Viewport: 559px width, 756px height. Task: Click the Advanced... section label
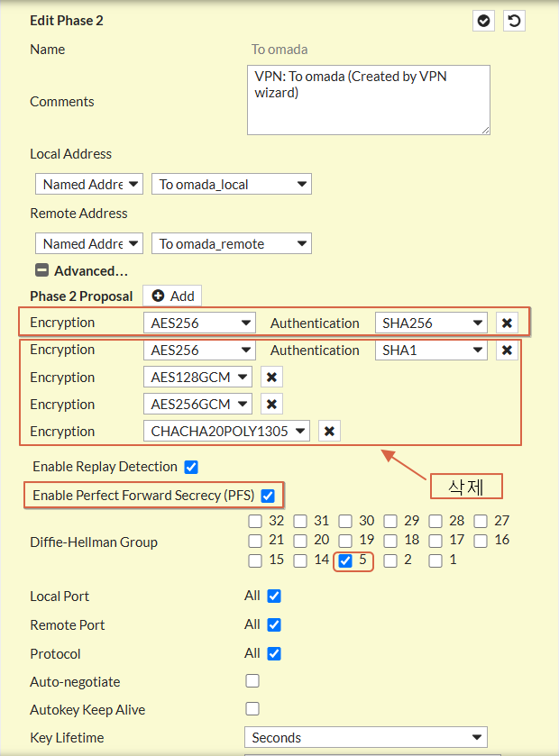point(91,271)
